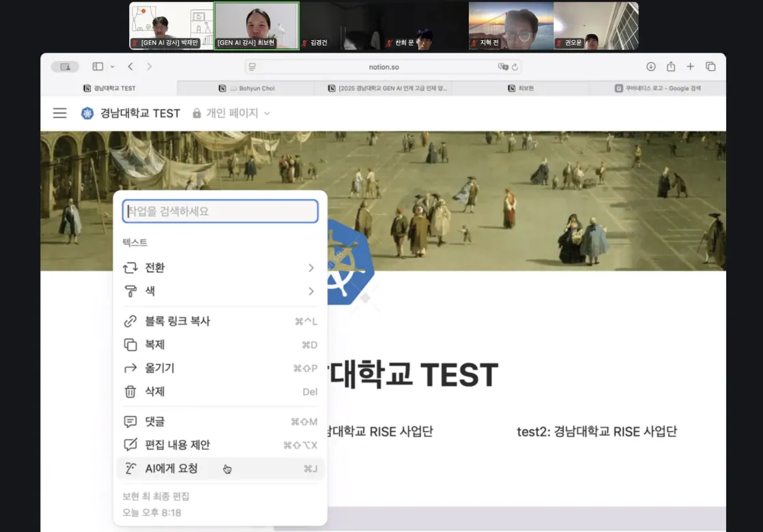Go forward with Safari forward arrow
This screenshot has width=763, height=532.
[x=149, y=67]
